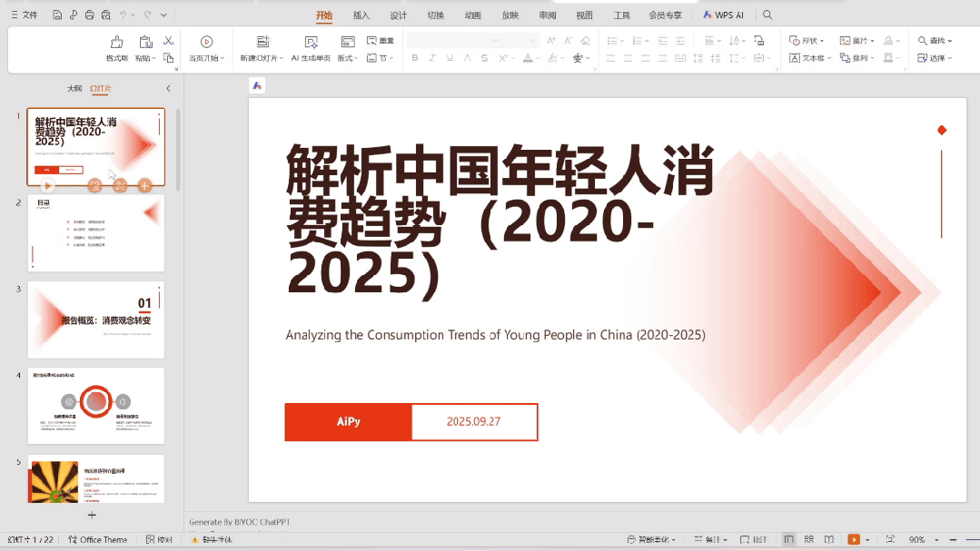The height and width of the screenshot is (551, 980).
Task: Click the 智能美化 icon in status bar
Action: (x=651, y=538)
